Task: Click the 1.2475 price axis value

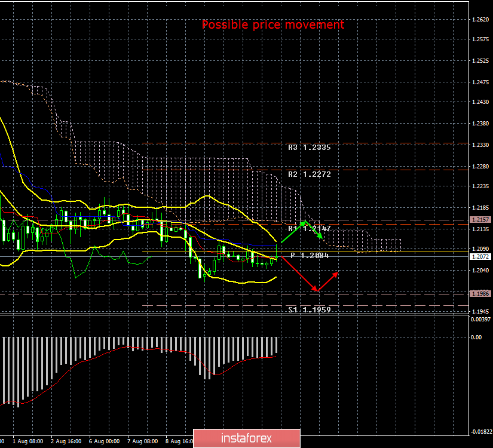Action: [480, 82]
